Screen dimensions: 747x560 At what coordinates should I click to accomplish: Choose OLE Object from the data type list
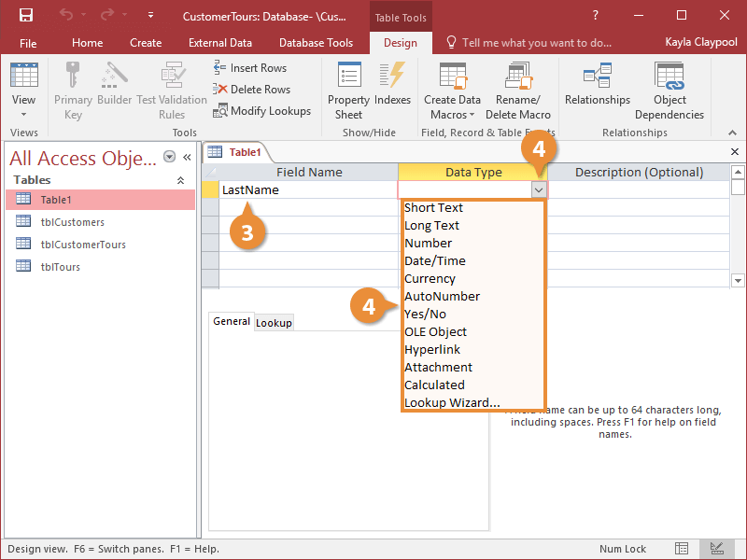pos(473,331)
